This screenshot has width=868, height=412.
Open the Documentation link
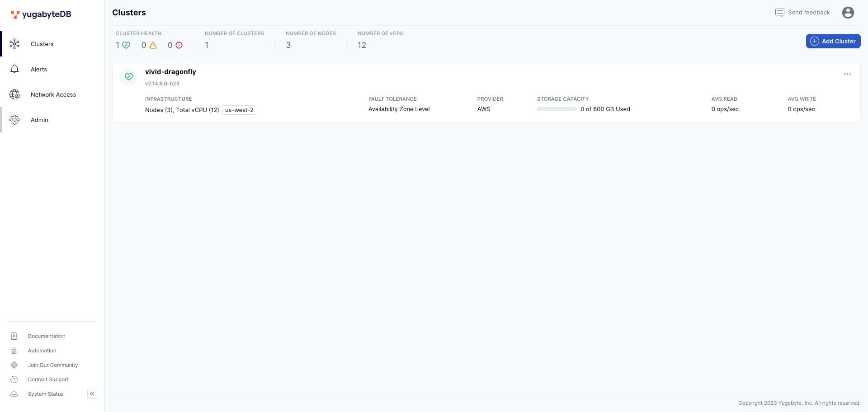[47, 336]
